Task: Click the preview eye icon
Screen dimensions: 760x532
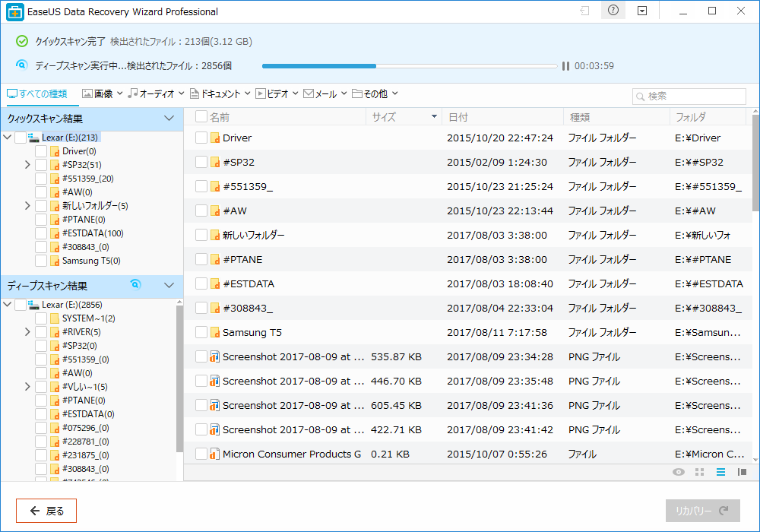Action: click(679, 472)
